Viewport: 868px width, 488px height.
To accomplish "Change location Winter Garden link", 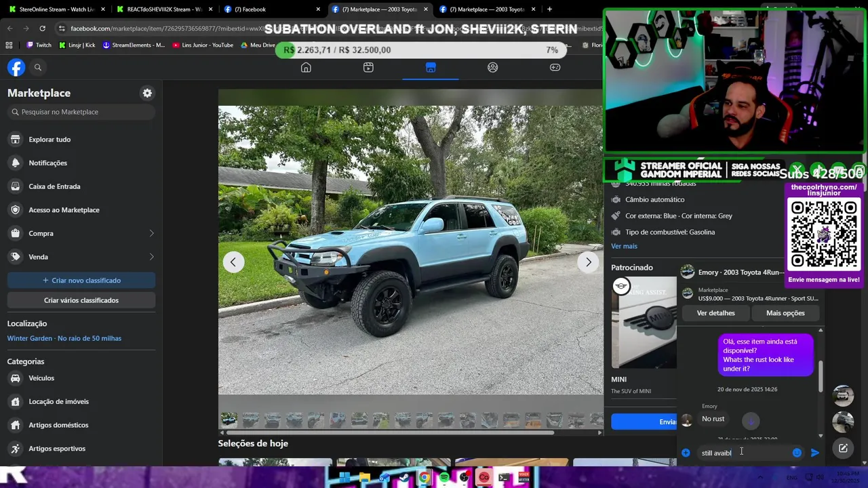I will [64, 338].
